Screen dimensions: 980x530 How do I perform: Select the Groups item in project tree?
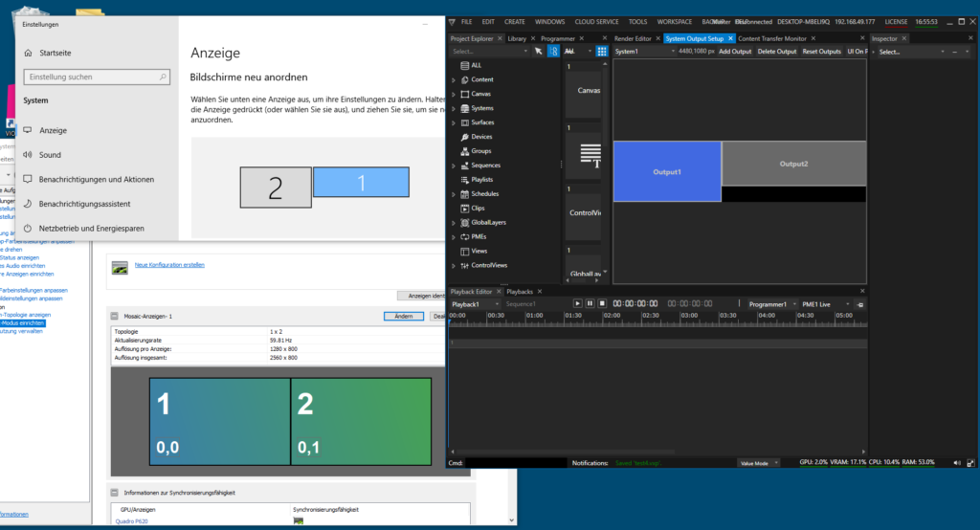480,151
